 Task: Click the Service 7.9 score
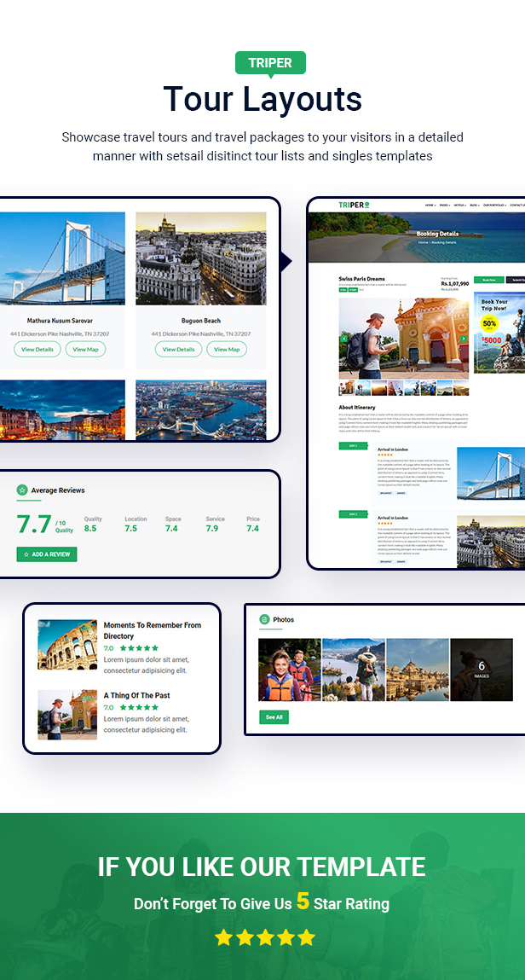(215, 524)
